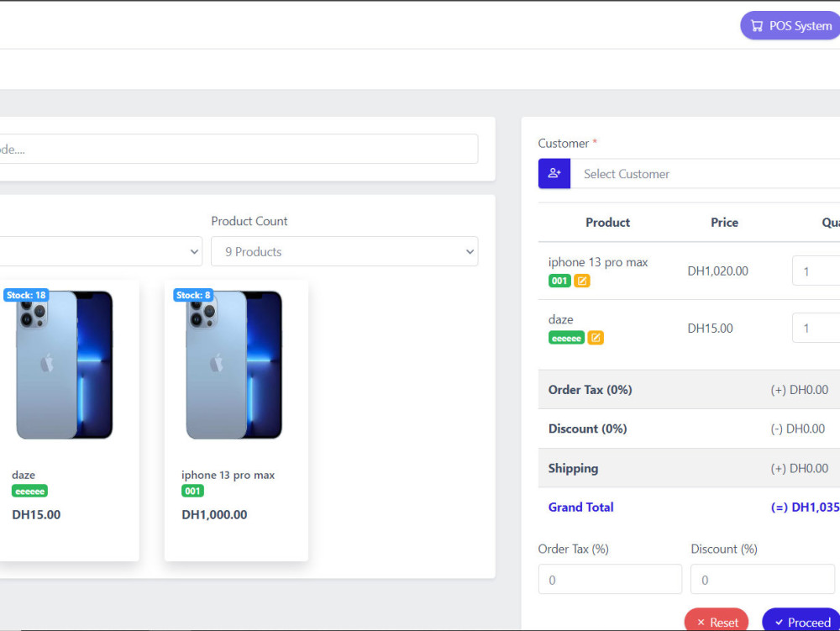Click the Order Tax (%) input field
The image size is (840, 631).
click(x=610, y=579)
